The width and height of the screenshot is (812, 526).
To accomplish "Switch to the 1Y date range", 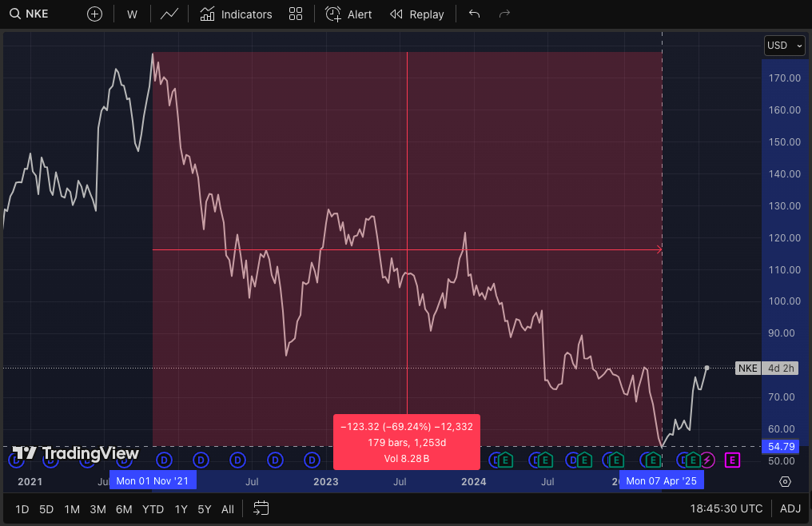I will click(x=181, y=509).
